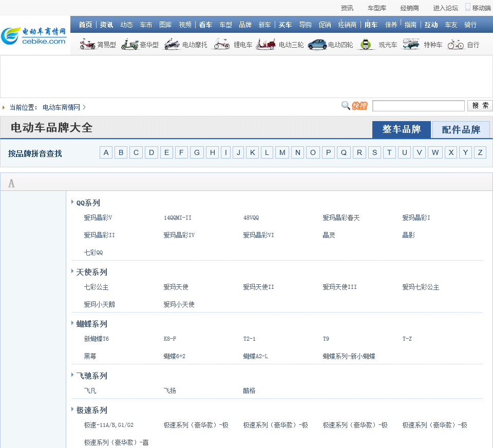
Task: Click the magnifier quick search icon
Action: [x=346, y=106]
